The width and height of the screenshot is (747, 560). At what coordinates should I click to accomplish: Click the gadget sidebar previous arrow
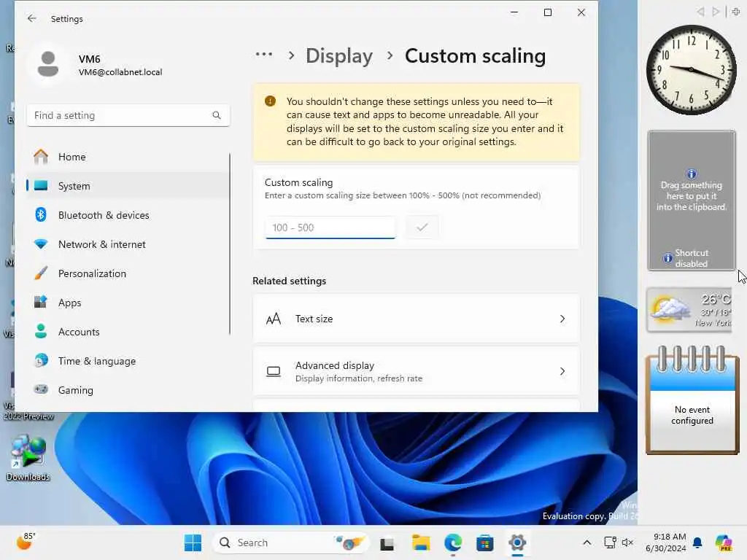pos(700,12)
